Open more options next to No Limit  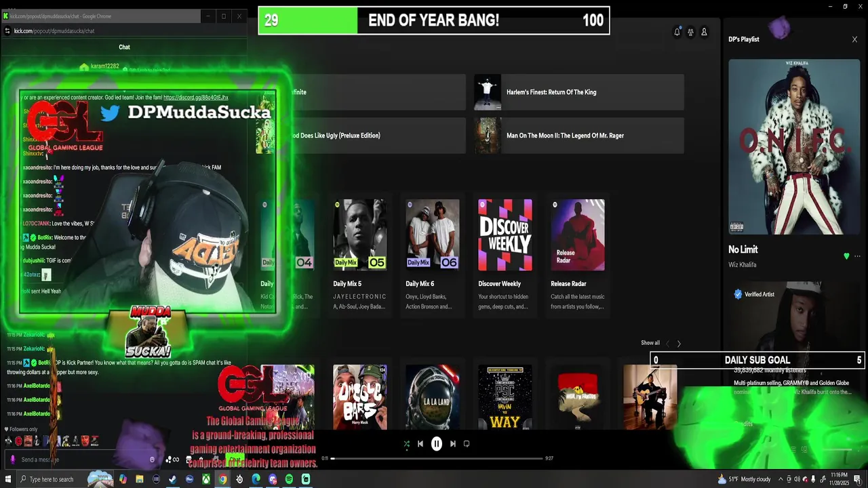tap(857, 256)
